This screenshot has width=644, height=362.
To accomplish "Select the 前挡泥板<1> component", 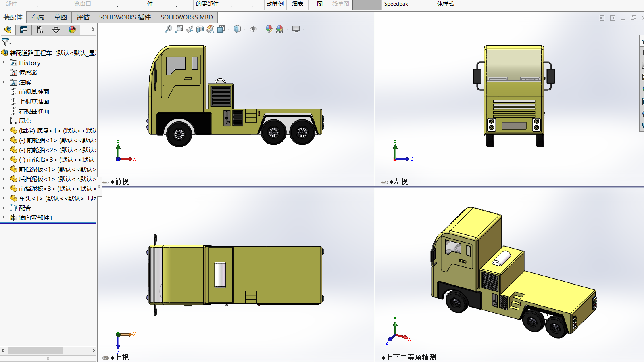I will pyautogui.click(x=53, y=169).
